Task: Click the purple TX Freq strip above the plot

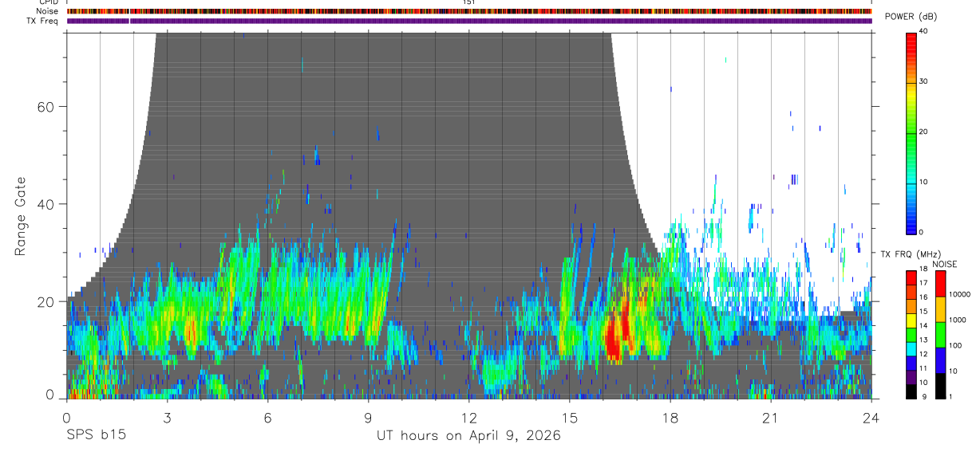Action: coord(469,21)
